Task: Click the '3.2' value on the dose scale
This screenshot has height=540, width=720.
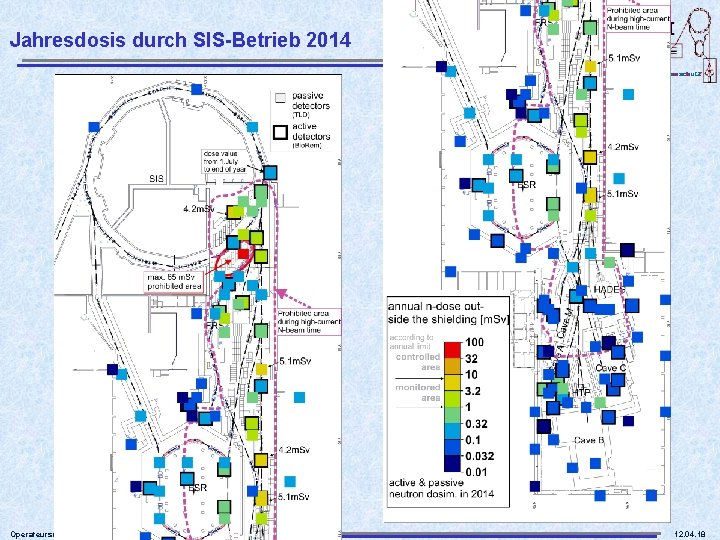Action: 473,391
